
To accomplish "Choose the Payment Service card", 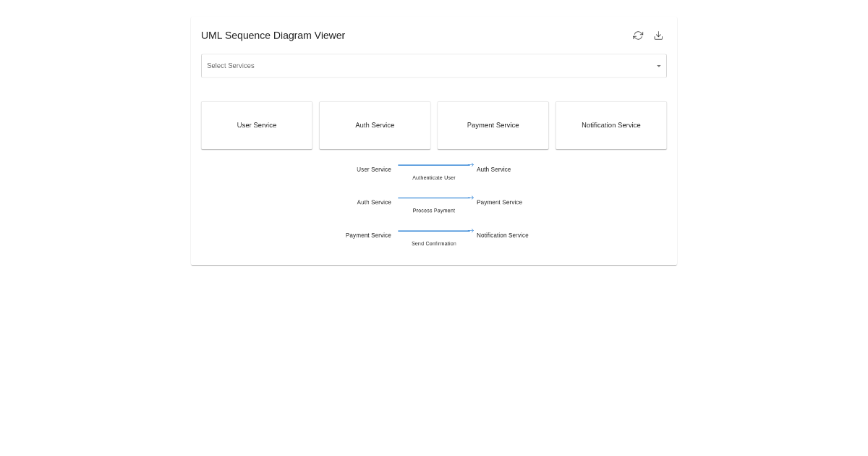I will click(x=493, y=125).
